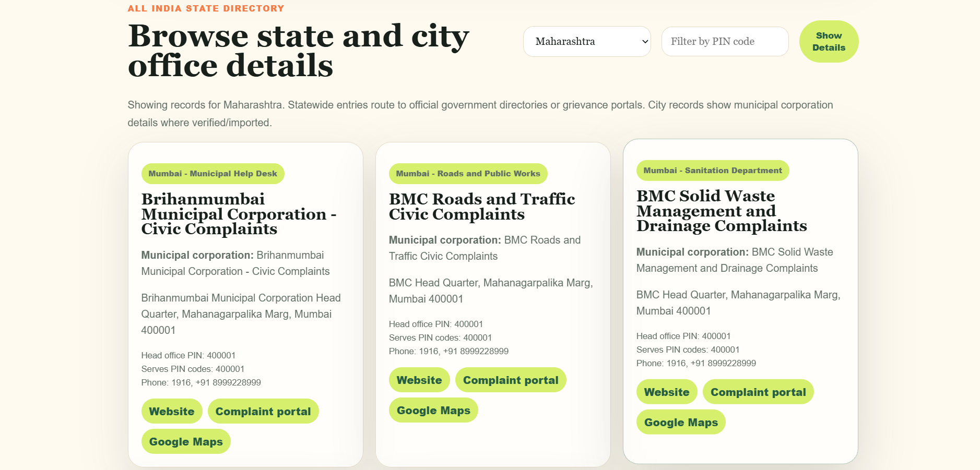Click the Show Details button

(829, 42)
